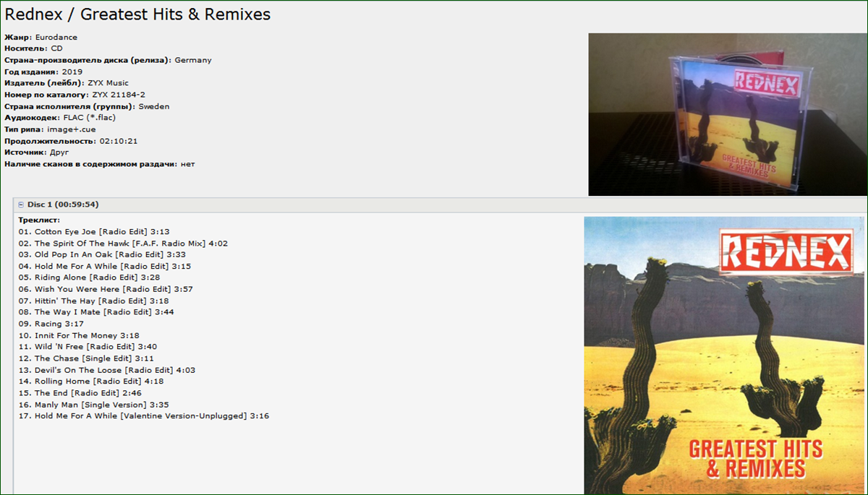Click the title Rednex / Greatest Hits & Remixes

tap(138, 14)
